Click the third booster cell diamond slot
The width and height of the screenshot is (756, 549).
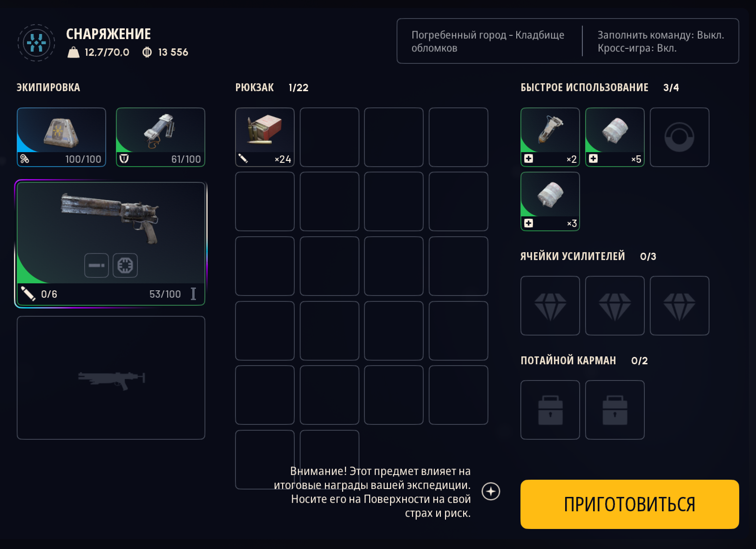pos(680,306)
